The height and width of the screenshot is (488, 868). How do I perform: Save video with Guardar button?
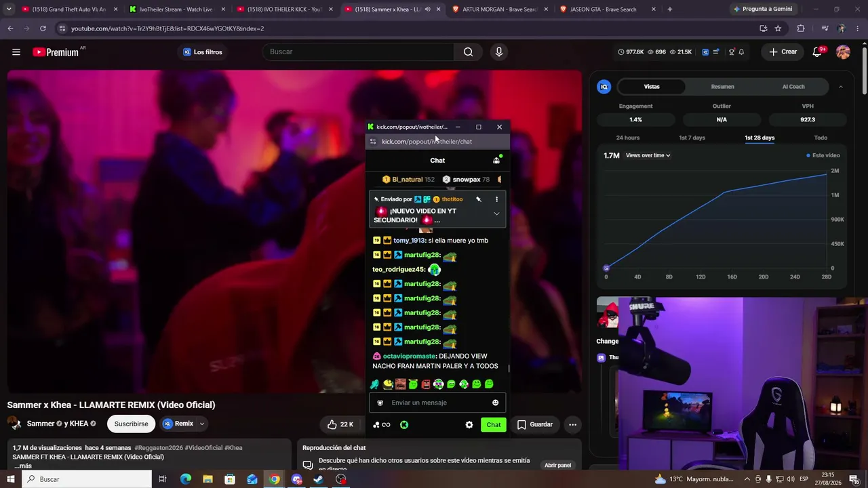pyautogui.click(x=534, y=425)
